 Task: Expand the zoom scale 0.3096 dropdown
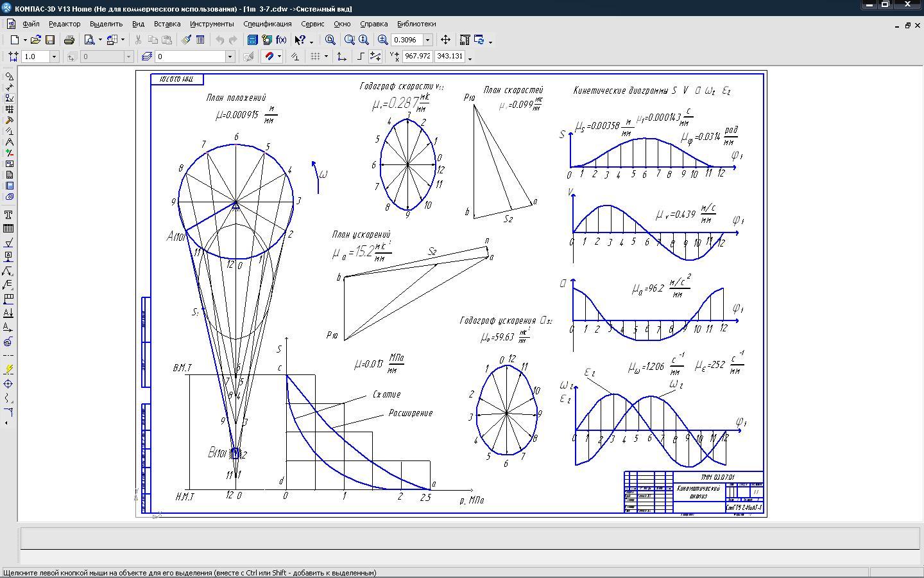(427, 40)
